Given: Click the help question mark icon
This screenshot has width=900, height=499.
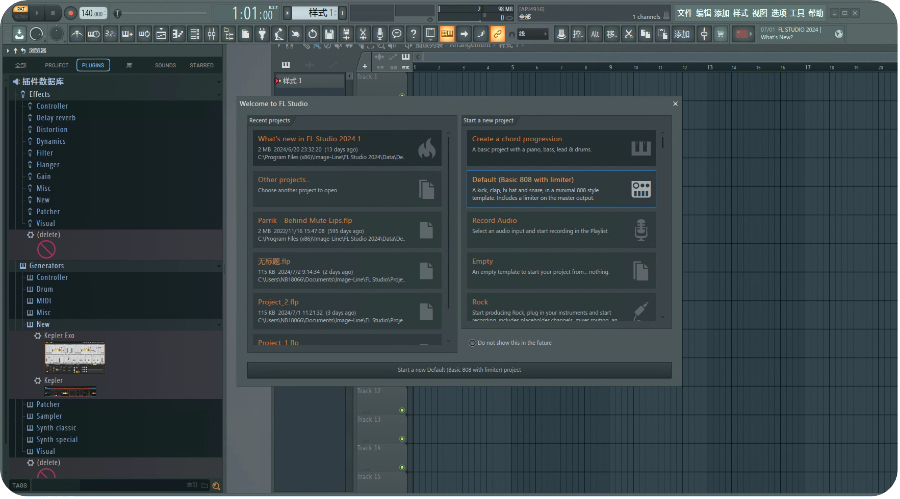Looking at the screenshot, I should pyautogui.click(x=413, y=34).
